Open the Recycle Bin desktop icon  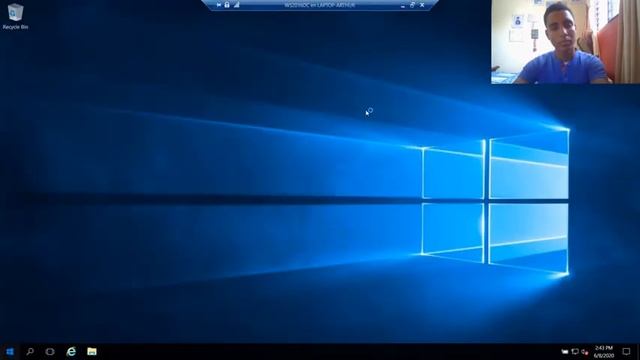(15, 16)
